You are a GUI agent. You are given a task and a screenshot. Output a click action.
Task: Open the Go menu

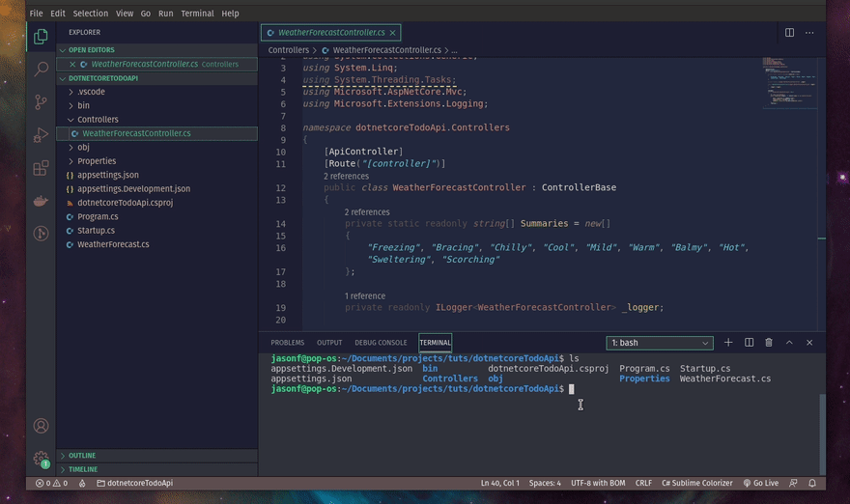coord(145,14)
